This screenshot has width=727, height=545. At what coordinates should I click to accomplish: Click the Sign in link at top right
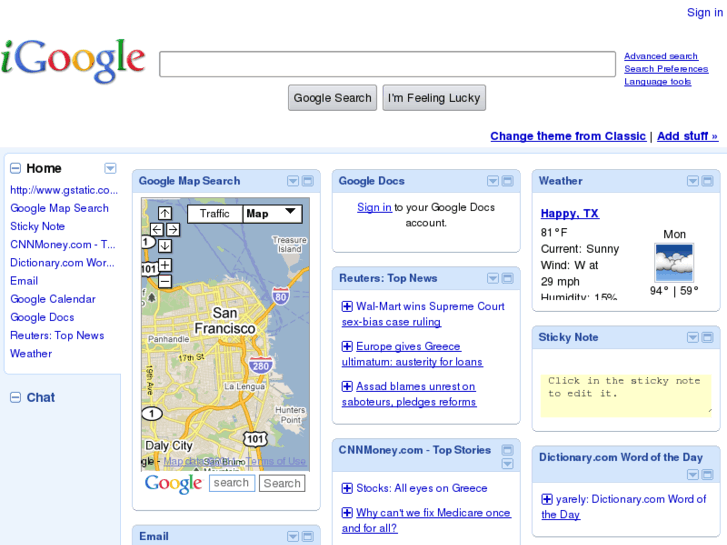tap(705, 13)
